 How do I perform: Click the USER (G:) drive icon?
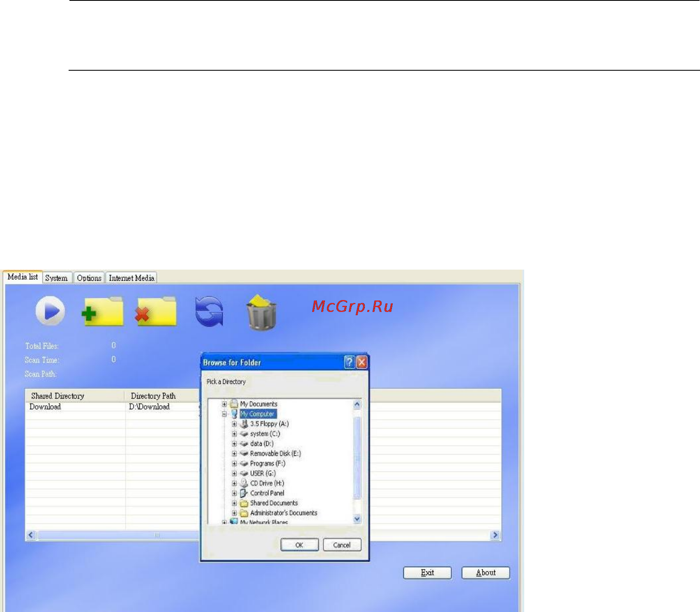click(x=244, y=473)
